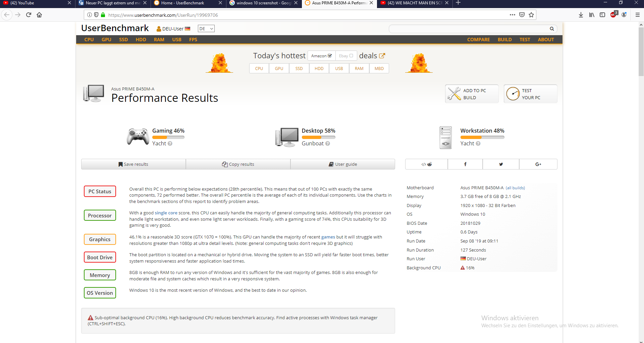The height and width of the screenshot is (343, 644).
Task: Click the MBD deals category button
Action: 379,68
